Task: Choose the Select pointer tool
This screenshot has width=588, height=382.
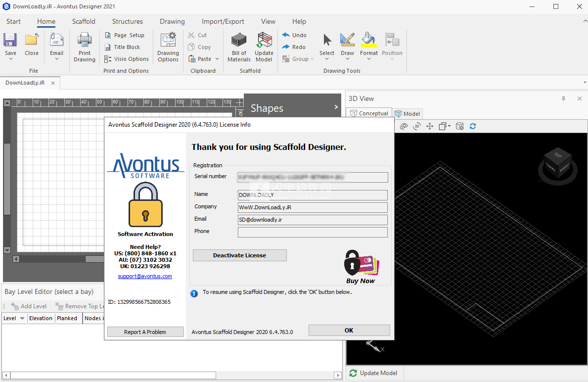Action: click(x=327, y=40)
